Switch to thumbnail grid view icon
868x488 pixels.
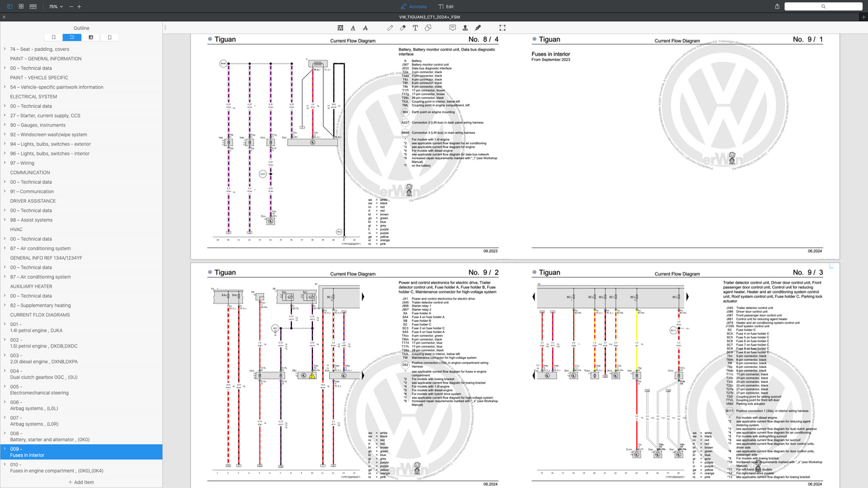(21, 7)
